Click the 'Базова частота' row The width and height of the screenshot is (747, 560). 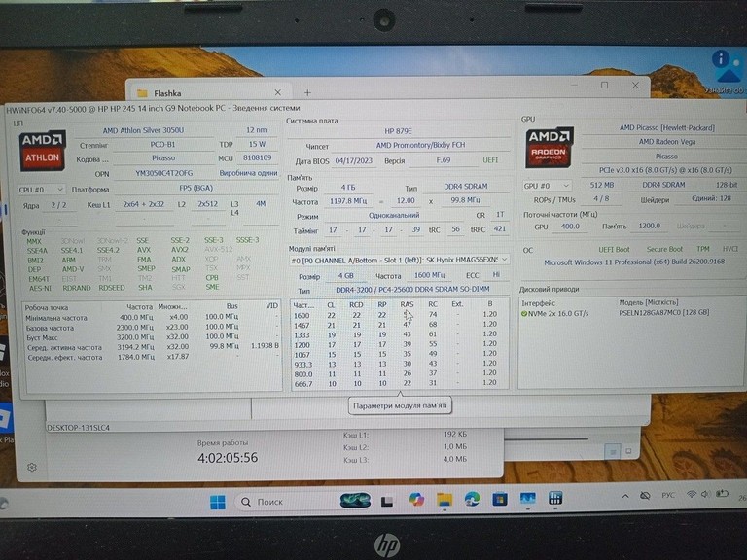[152, 327]
